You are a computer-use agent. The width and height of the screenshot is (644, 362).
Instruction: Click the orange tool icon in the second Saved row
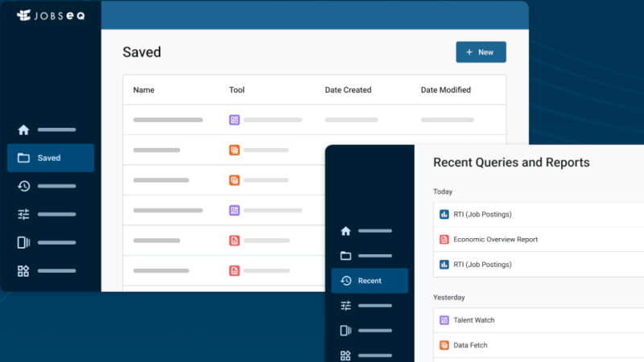click(x=234, y=150)
